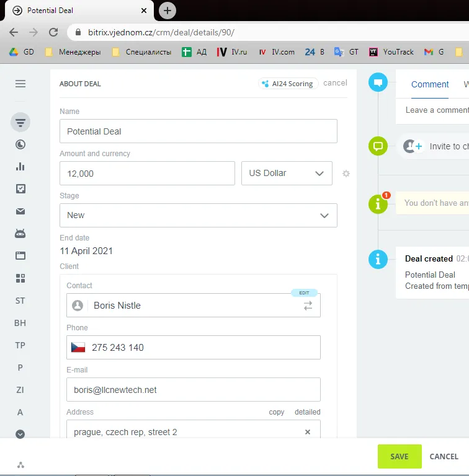Click the deal Name input field

(x=199, y=131)
